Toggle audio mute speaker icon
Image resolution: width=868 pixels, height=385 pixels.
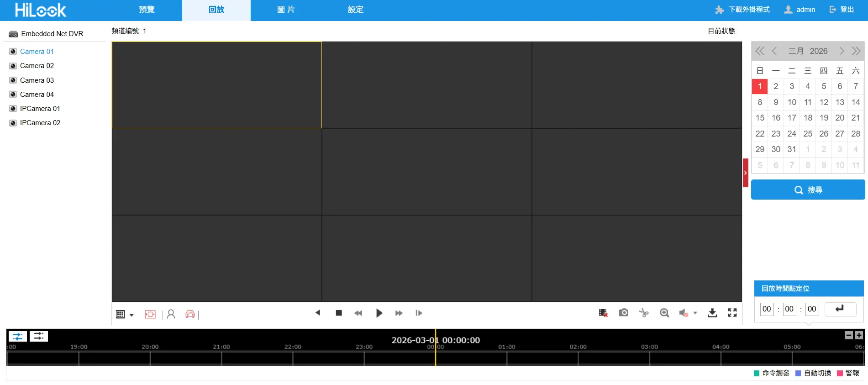(684, 313)
